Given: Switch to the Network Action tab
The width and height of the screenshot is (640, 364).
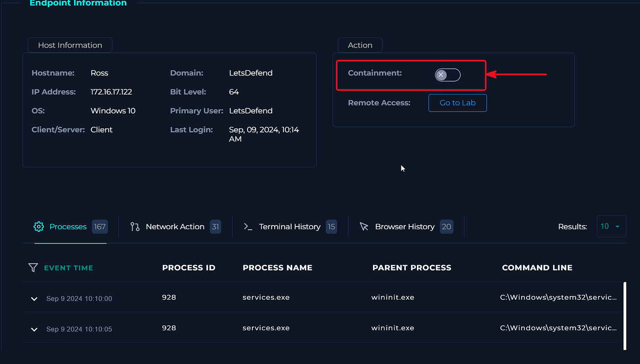Looking at the screenshot, I should (x=175, y=227).
